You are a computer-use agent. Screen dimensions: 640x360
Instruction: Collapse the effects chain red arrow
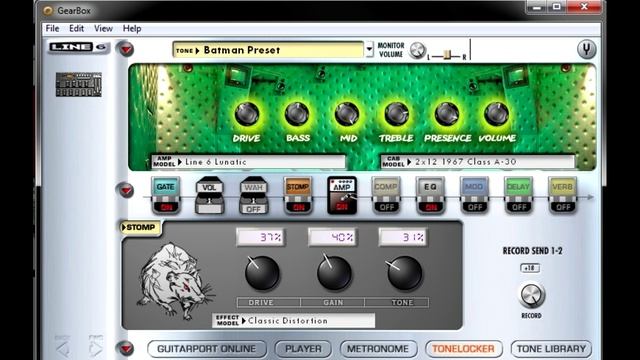point(126,191)
